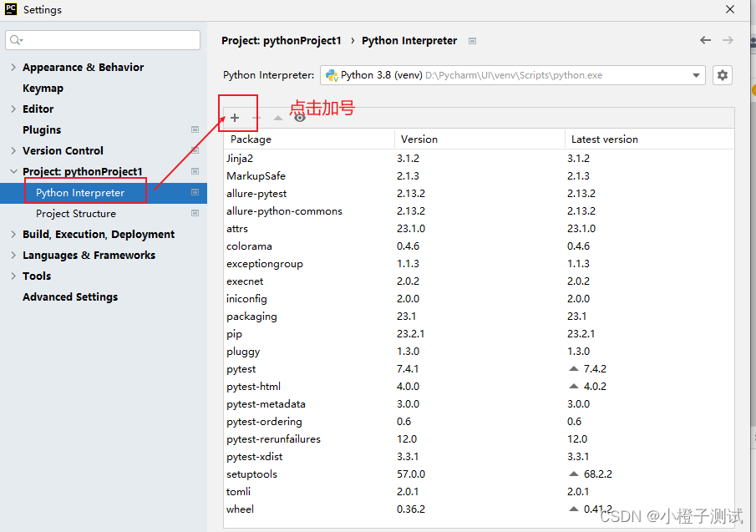Click the project icon beside Python Interpreter
The height and width of the screenshot is (532, 756).
point(195,192)
